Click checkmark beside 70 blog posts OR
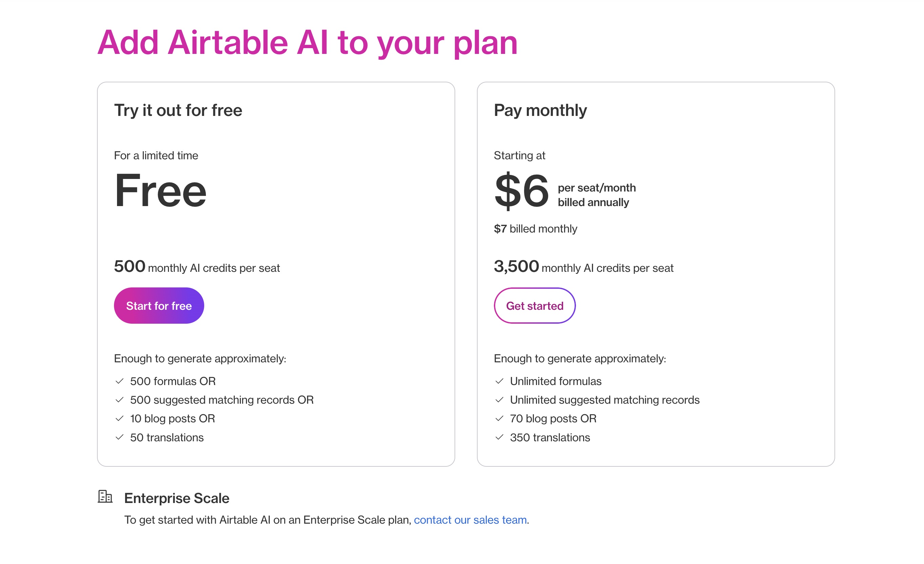This screenshot has height=564, width=924. click(x=500, y=419)
